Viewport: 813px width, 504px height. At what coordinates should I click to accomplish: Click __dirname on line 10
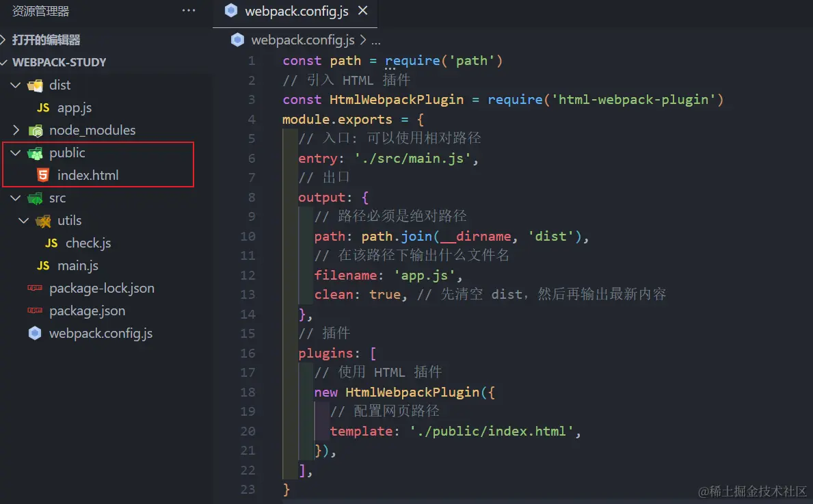(475, 237)
